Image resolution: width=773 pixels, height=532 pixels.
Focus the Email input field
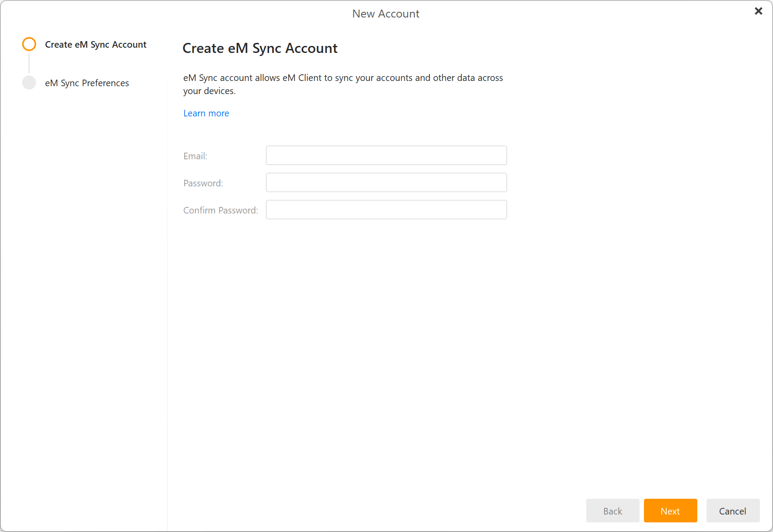[x=386, y=155]
